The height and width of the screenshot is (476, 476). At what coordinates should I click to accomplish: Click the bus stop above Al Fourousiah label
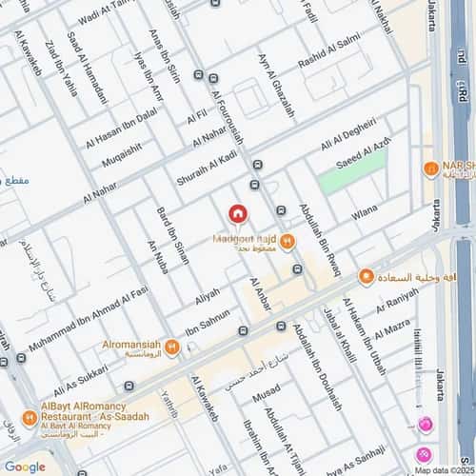(213, 78)
